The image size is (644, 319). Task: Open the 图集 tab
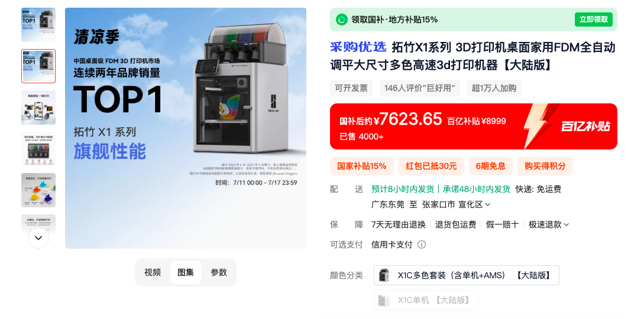point(186,272)
